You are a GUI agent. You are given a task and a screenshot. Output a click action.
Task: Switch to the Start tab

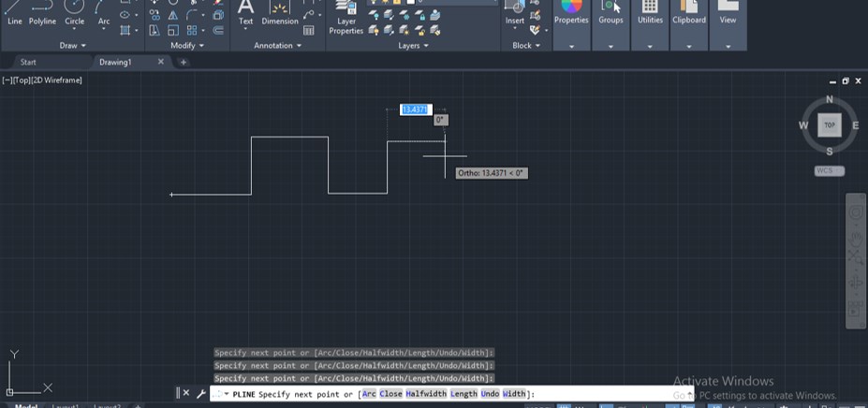tap(28, 62)
